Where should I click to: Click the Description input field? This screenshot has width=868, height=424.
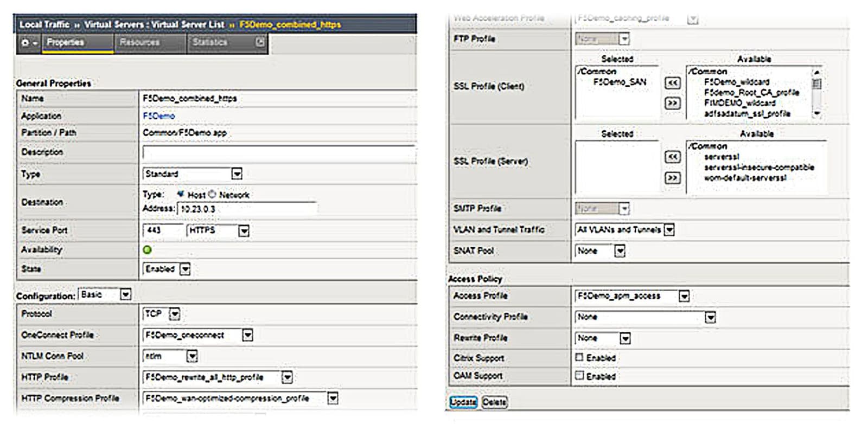click(278, 152)
